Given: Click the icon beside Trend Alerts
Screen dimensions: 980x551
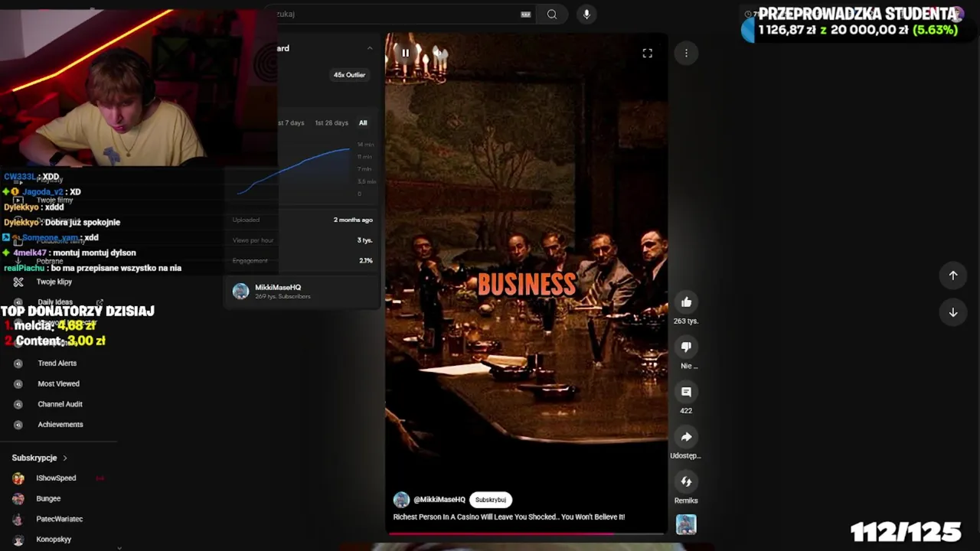Looking at the screenshot, I should 18,364.
